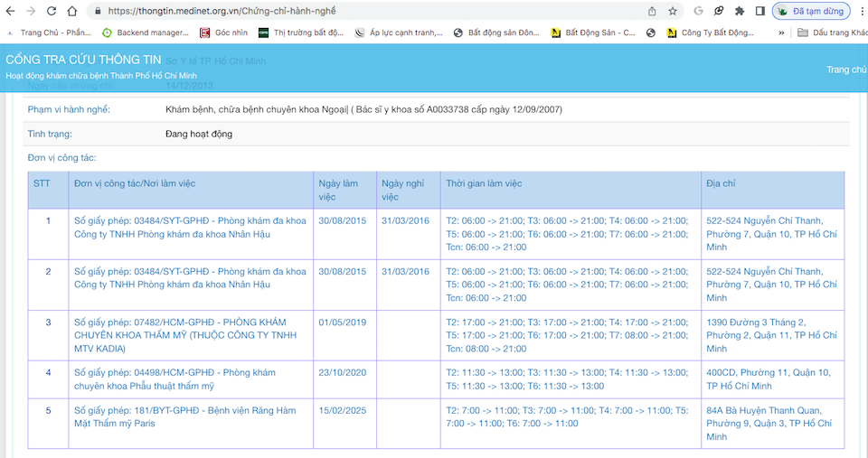The width and height of the screenshot is (868, 458).
Task: Reload the page with the refresh icon
Action: 51,11
